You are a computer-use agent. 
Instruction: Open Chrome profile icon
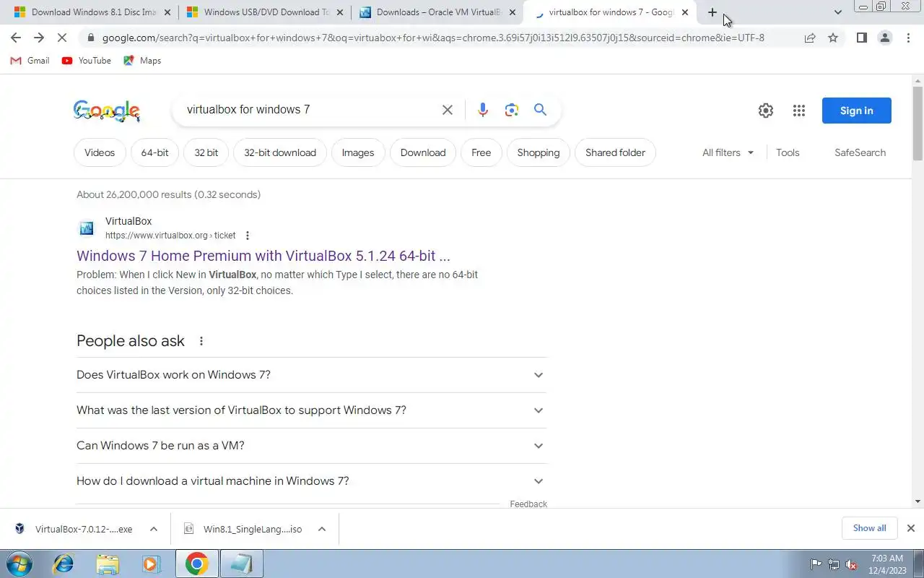pos(884,38)
